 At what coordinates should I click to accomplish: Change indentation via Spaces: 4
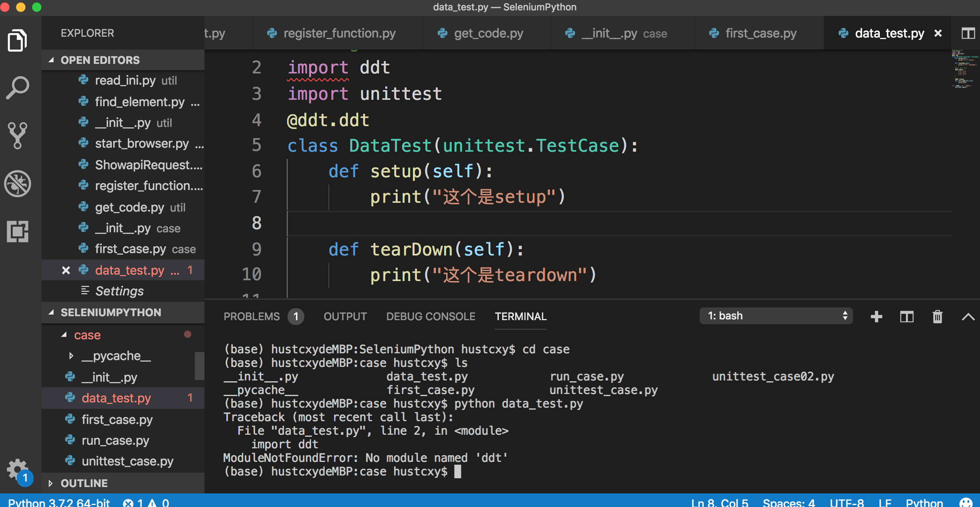point(789,502)
